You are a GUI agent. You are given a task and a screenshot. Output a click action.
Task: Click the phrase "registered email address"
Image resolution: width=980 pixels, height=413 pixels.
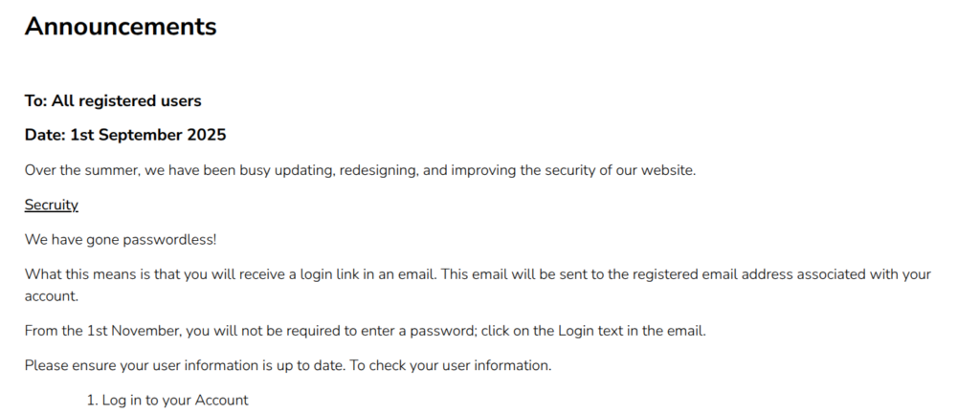(657, 273)
